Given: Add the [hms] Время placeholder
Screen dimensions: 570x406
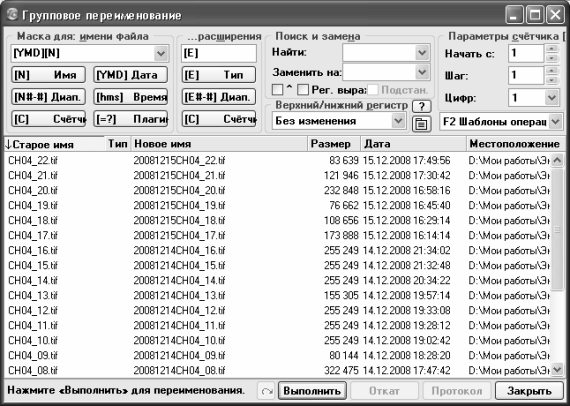Looking at the screenshot, I should coord(131,97).
